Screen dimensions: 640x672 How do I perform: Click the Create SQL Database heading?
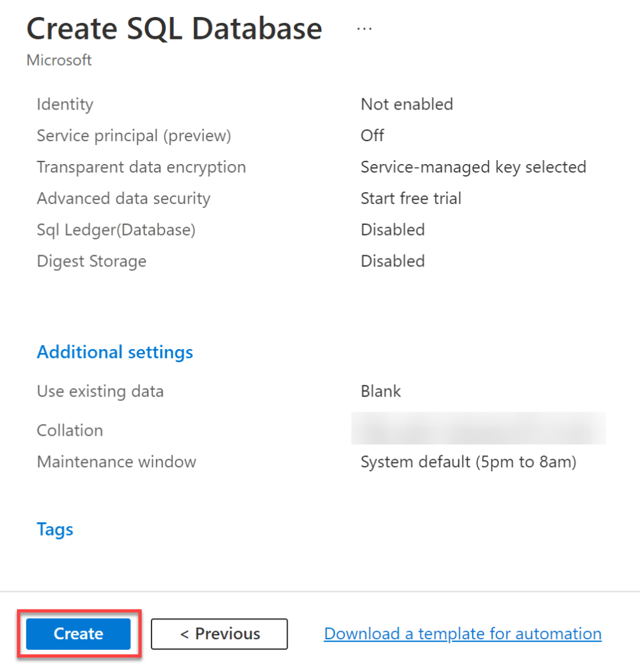174,28
